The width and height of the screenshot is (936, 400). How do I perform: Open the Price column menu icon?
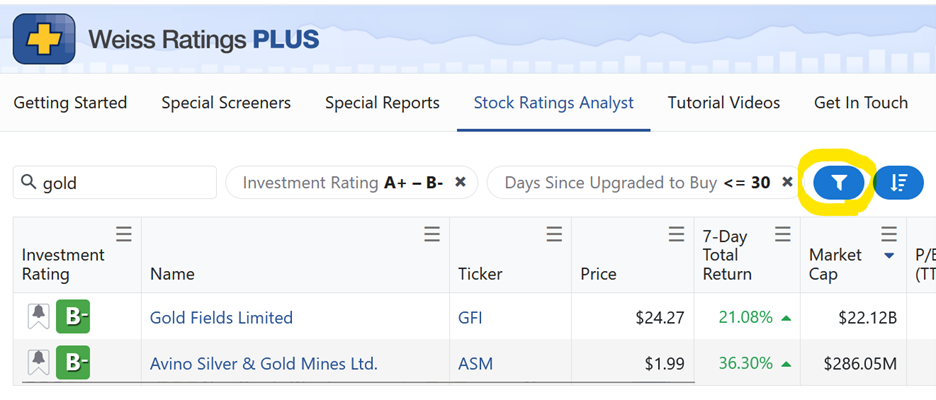pos(676,235)
